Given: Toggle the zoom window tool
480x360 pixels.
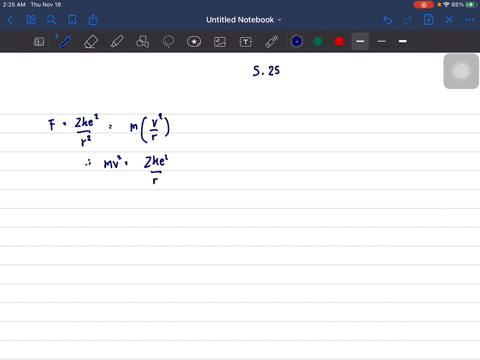Looking at the screenshot, I should (x=39, y=42).
